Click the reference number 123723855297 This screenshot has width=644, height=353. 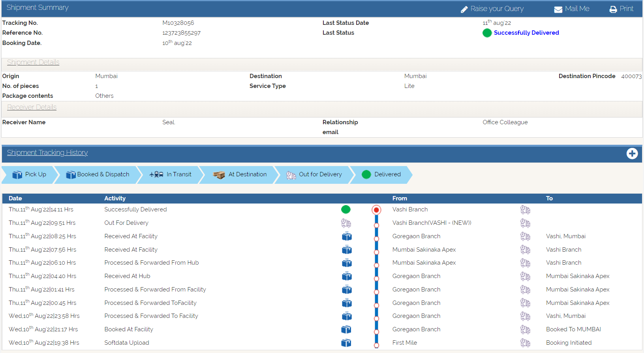tap(181, 33)
